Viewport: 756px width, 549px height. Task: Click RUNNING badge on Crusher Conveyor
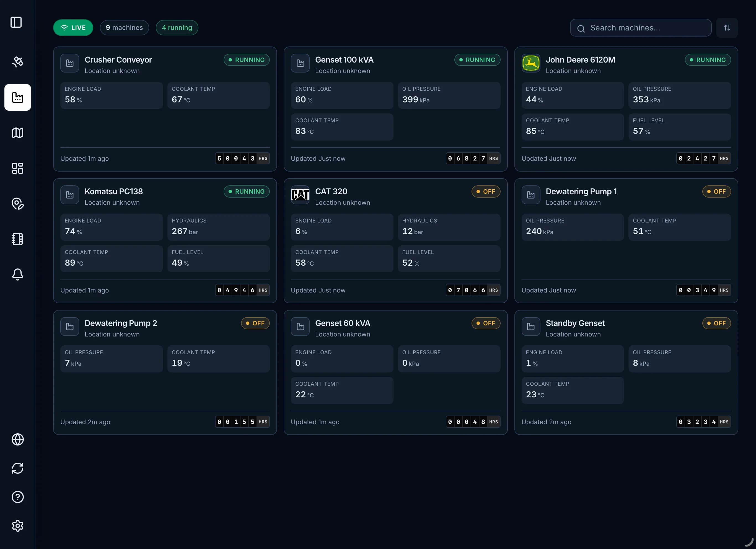[247, 60]
